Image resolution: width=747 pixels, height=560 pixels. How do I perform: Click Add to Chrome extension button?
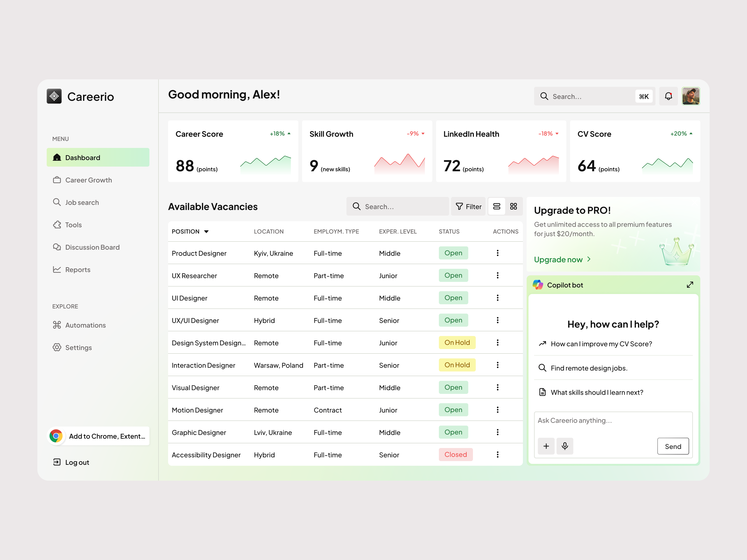[x=98, y=436]
